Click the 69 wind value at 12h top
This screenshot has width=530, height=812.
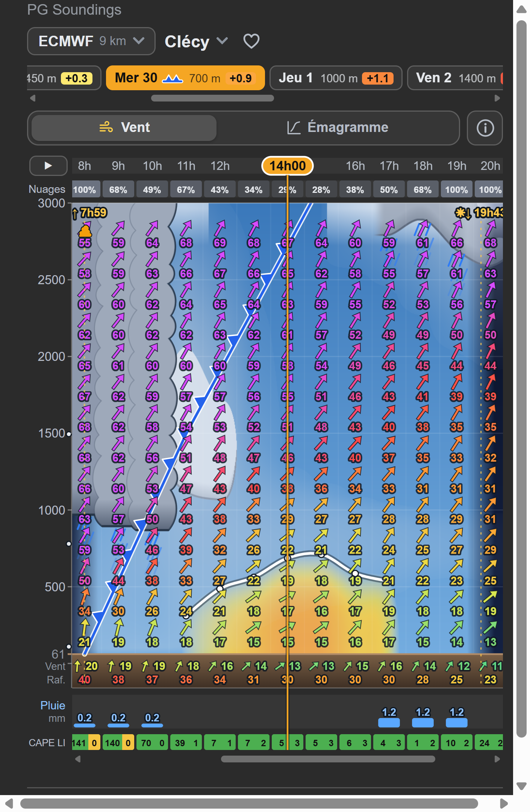point(220,243)
